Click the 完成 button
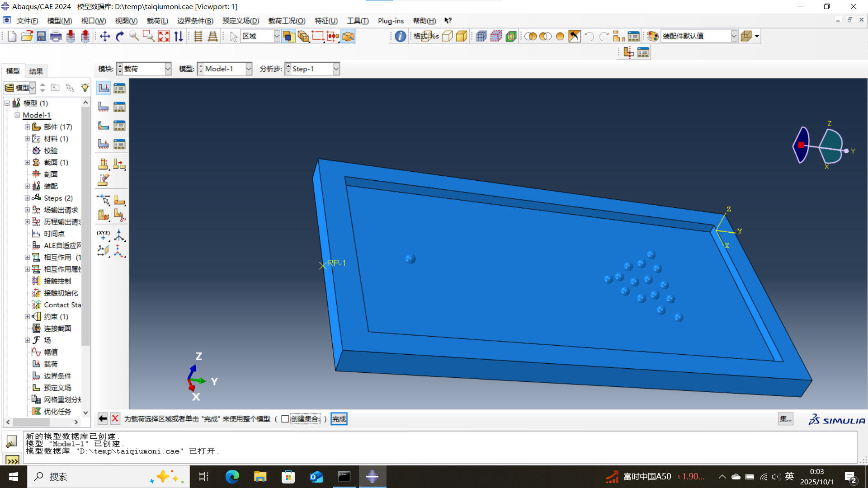868x488 pixels. click(x=339, y=419)
